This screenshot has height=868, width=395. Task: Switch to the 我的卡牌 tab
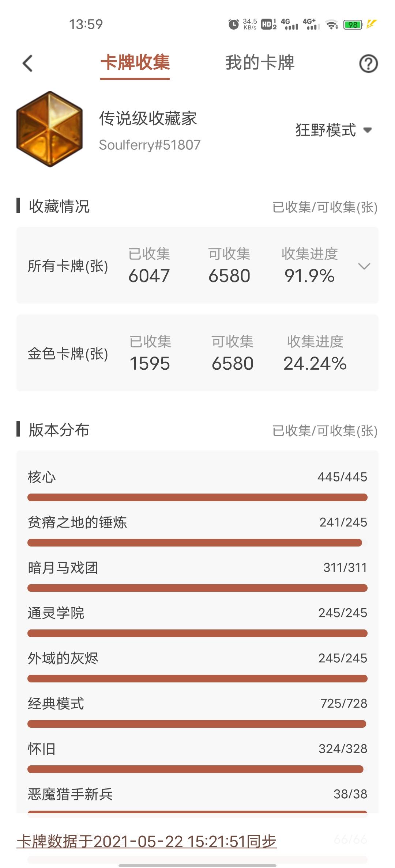260,62
